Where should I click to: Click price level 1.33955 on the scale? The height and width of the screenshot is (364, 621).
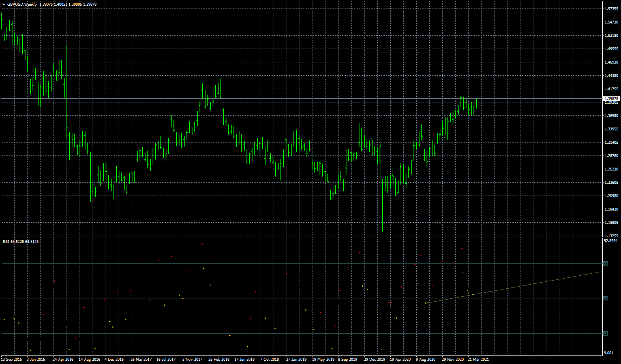click(x=611, y=129)
